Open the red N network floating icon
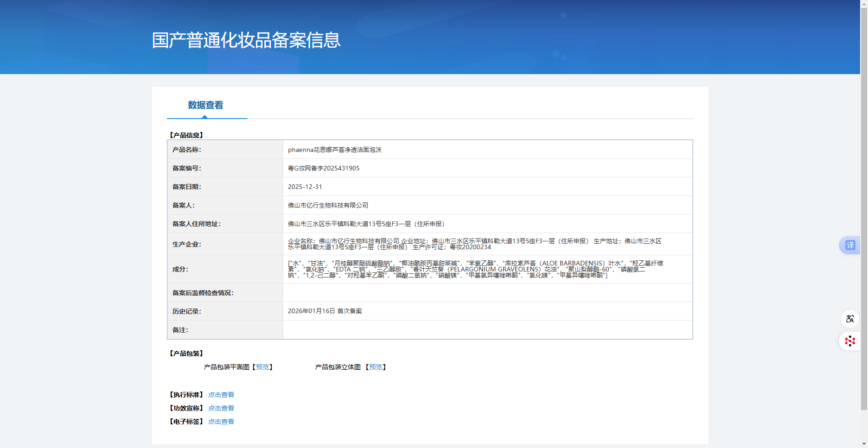The height and width of the screenshot is (448, 868). point(849,341)
